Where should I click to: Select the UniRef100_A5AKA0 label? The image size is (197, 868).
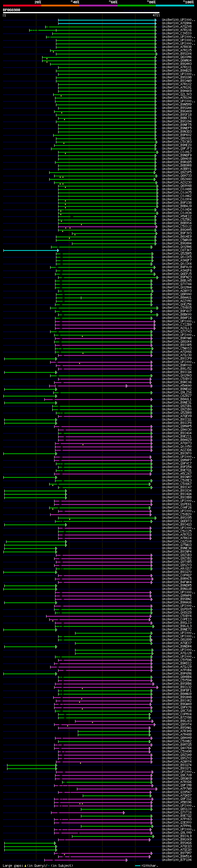click(177, 386)
